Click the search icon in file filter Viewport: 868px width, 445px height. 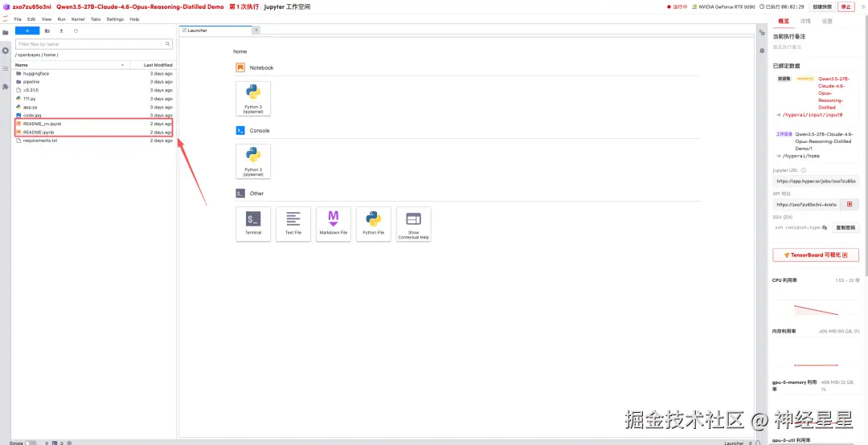coord(168,43)
